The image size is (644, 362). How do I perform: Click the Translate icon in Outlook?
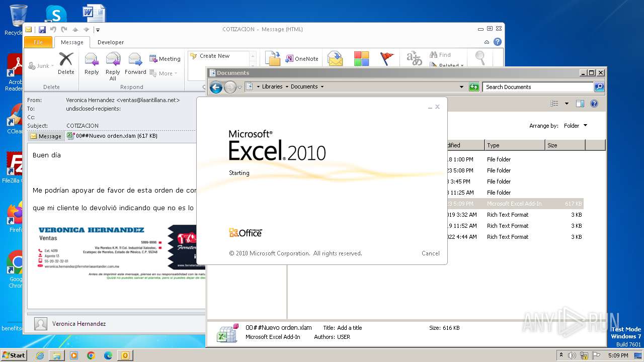[x=414, y=58]
